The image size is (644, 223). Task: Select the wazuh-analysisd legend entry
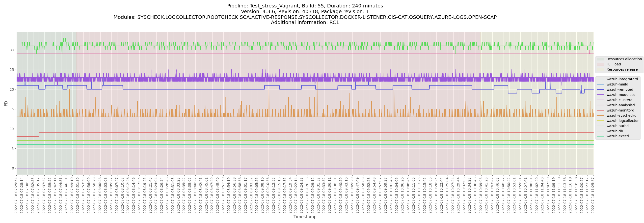[620, 105]
